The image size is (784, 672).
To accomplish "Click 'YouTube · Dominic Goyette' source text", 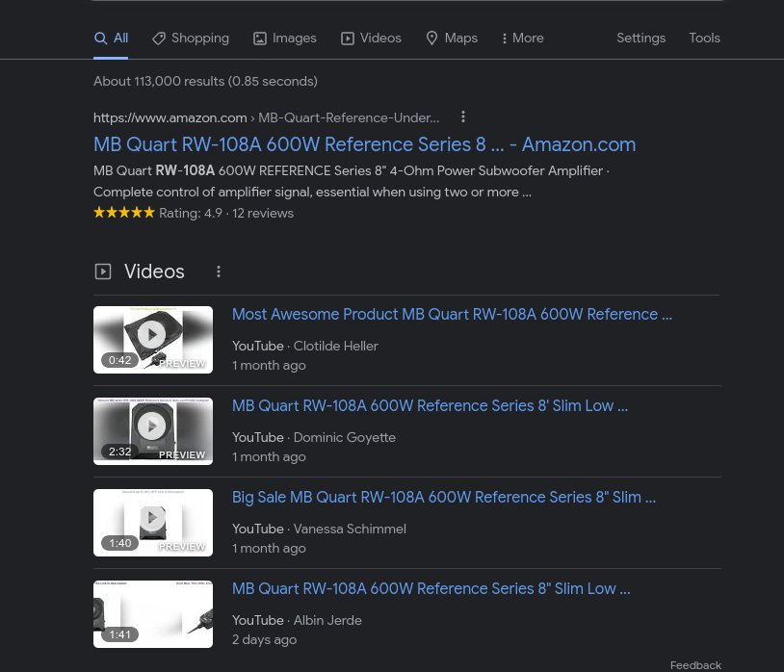I will pyautogui.click(x=314, y=437).
